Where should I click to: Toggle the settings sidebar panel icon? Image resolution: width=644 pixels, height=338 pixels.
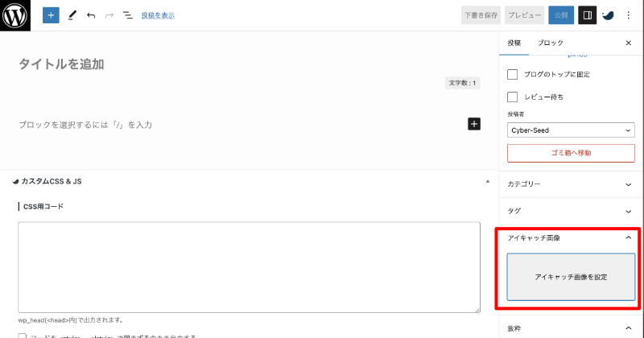point(588,15)
